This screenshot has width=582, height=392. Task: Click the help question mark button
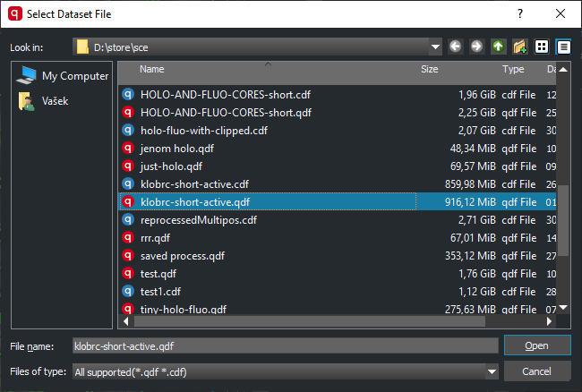[521, 14]
